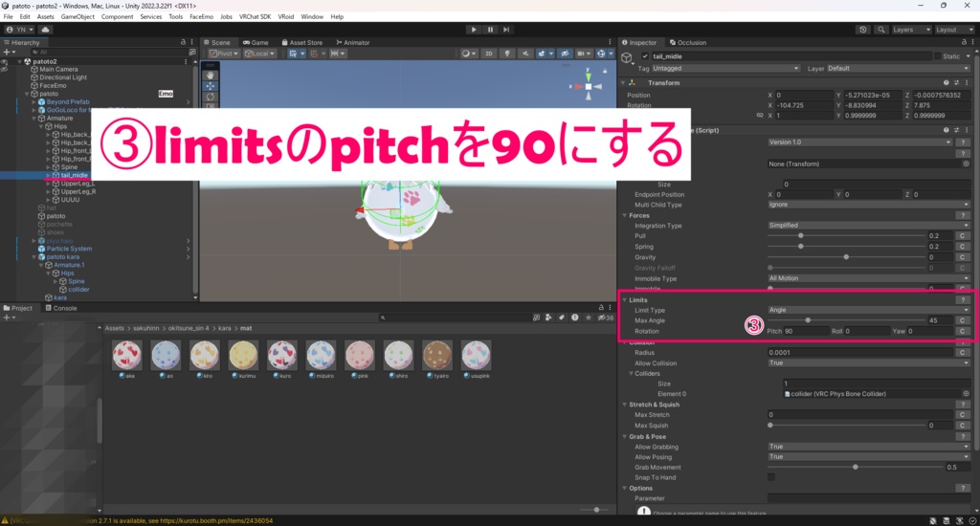This screenshot has width=980, height=526.
Task: Toggle scene audio icon
Action: 525,54
